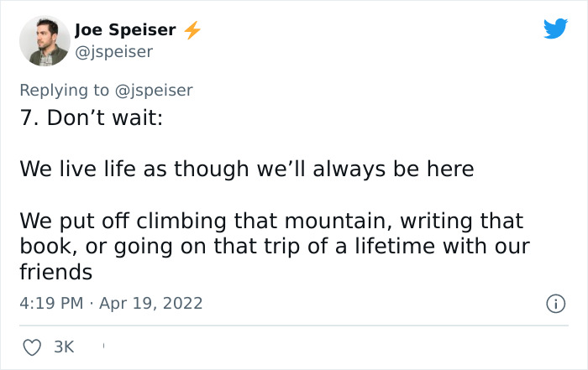588x370 pixels.
Task: Open the tweet info icon
Action: click(x=554, y=302)
